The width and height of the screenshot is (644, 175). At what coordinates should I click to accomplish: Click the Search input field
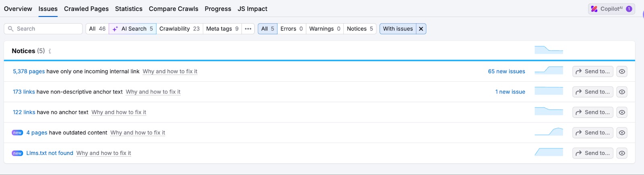43,29
